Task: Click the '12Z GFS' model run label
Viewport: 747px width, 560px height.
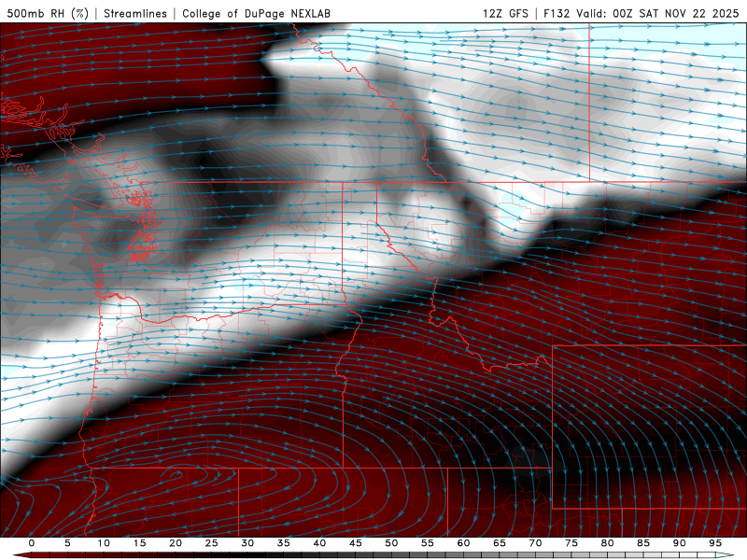Action: click(x=505, y=13)
